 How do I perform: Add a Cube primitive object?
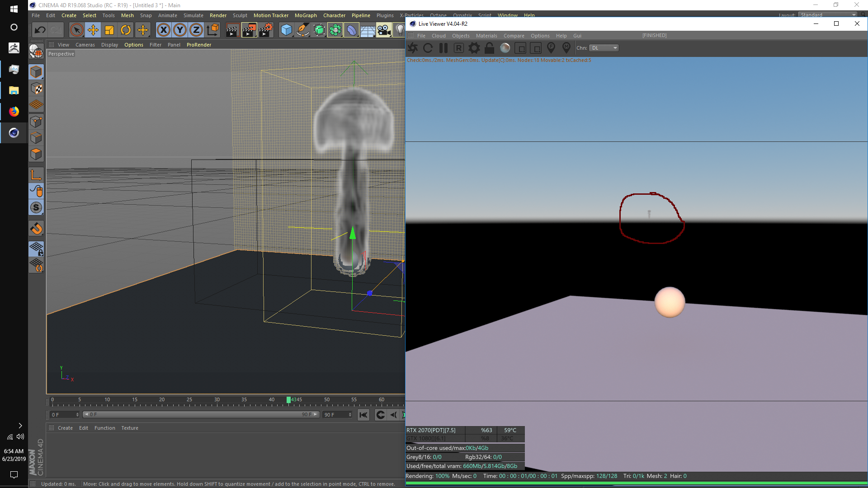(286, 30)
